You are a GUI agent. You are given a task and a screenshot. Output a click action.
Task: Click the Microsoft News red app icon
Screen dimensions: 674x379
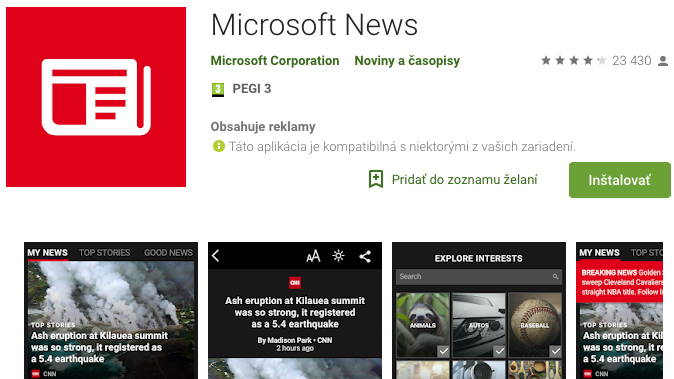tap(96, 97)
